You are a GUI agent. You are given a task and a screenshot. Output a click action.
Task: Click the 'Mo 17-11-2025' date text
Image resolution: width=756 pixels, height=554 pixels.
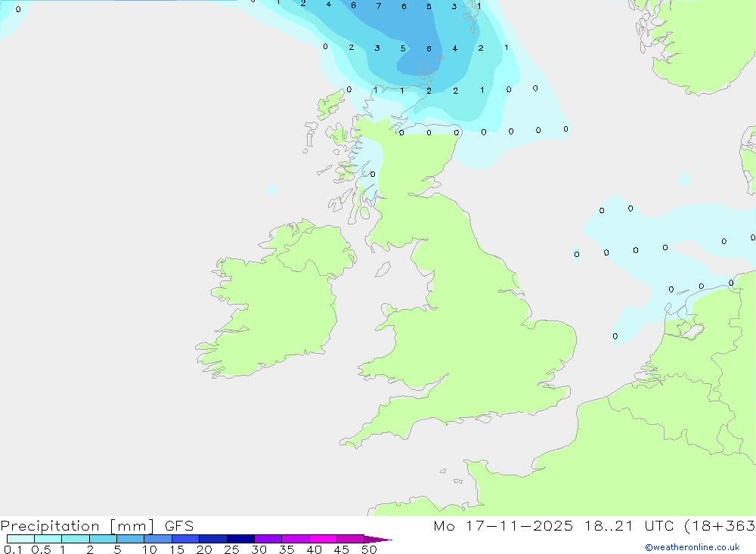pyautogui.click(x=503, y=526)
